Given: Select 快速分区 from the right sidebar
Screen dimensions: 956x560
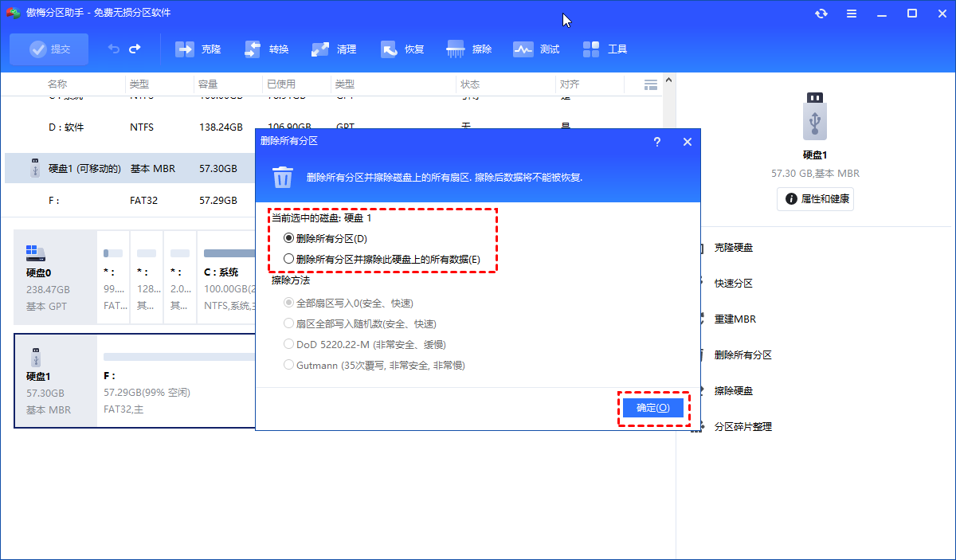Looking at the screenshot, I should [734, 283].
